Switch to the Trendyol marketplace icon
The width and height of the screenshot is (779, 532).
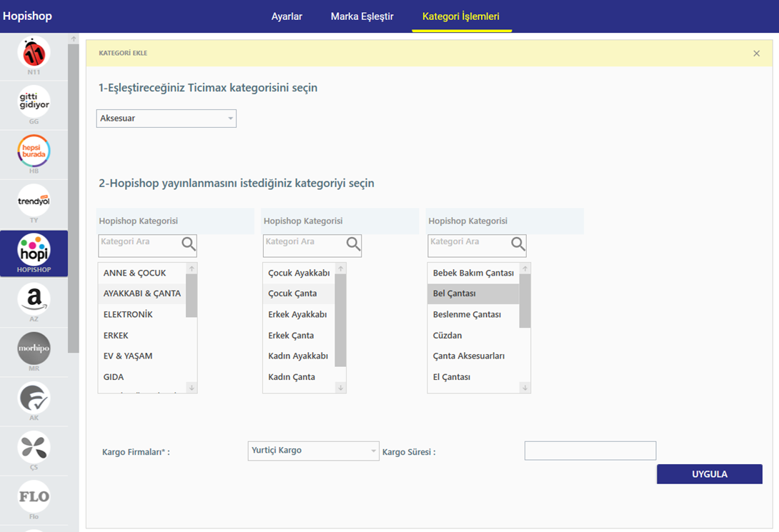point(34,201)
